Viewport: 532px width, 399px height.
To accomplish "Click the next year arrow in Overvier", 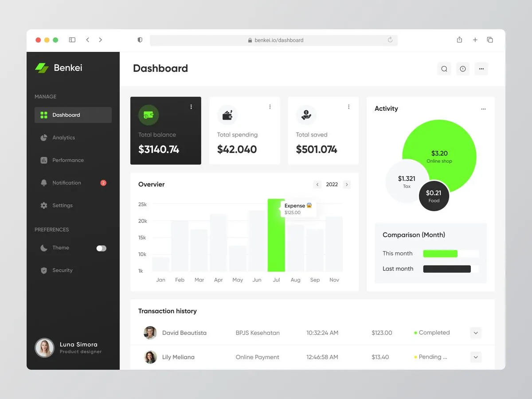I will coord(346,184).
